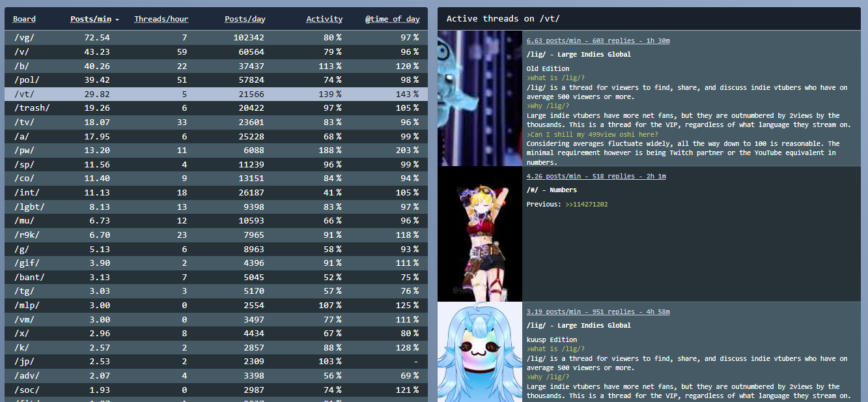Click the kuusp Edition subtitle text
868x402 pixels.
coord(552,340)
